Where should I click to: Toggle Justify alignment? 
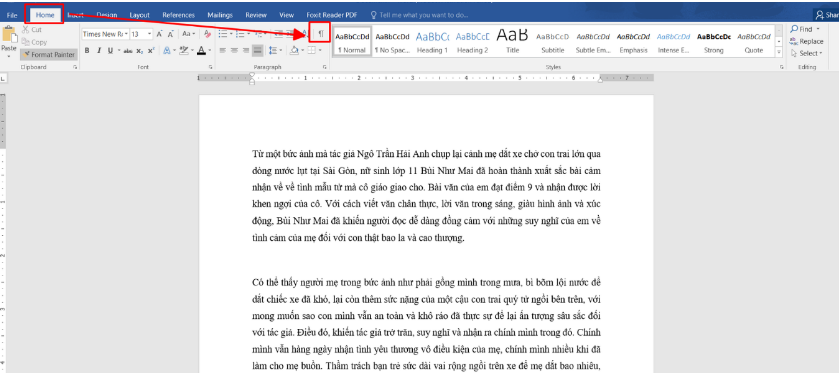(258, 50)
